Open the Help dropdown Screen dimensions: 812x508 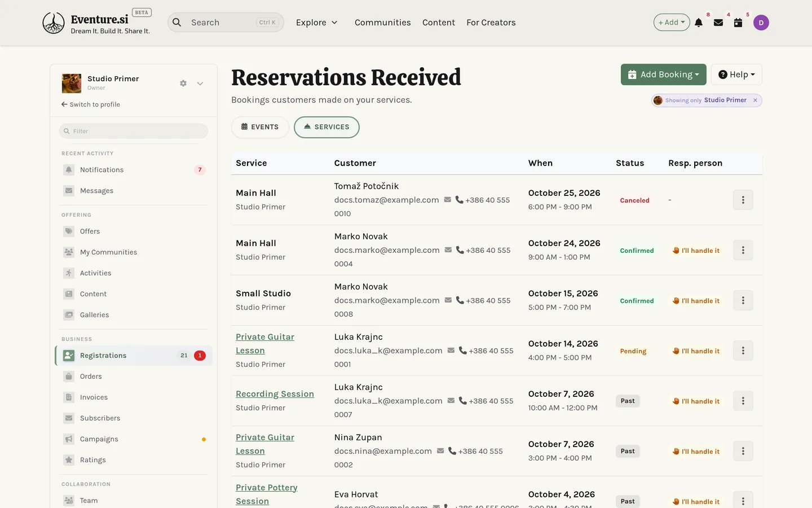(736, 75)
